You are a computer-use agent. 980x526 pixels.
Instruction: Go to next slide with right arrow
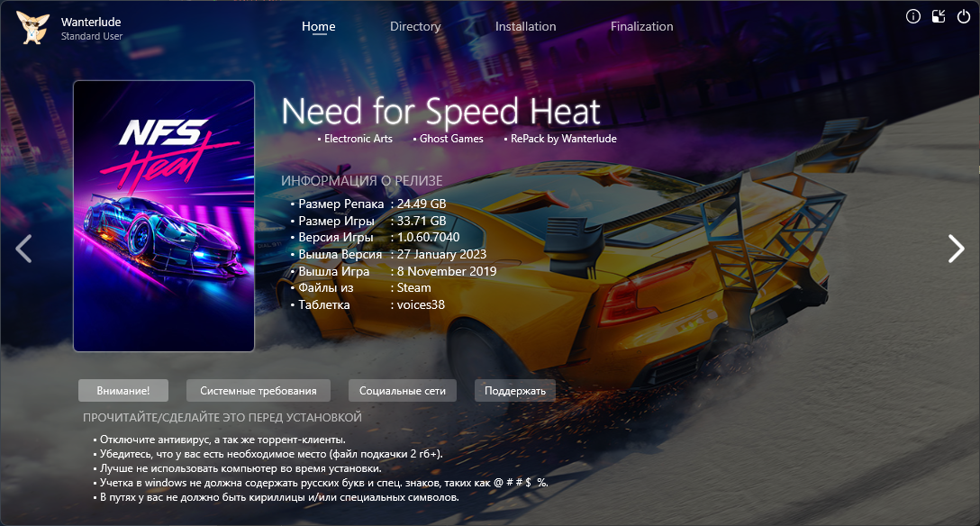(956, 249)
